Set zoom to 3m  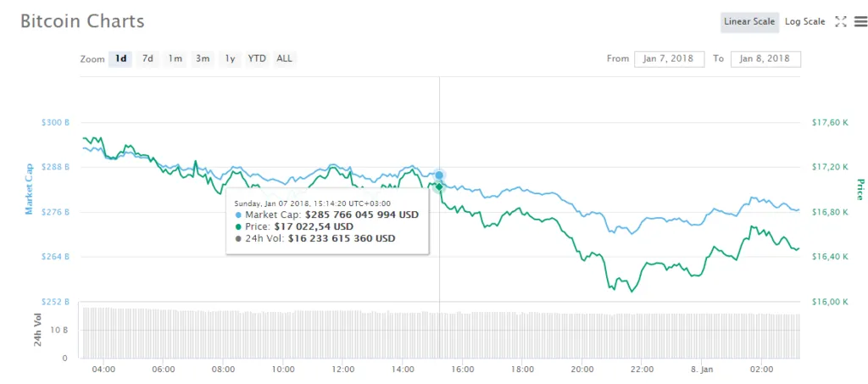point(202,58)
